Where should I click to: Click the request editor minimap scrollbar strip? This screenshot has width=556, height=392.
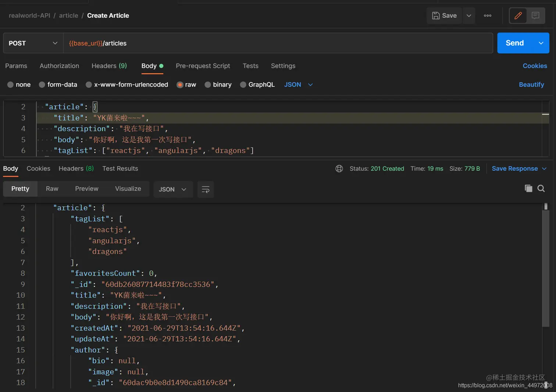point(546,128)
